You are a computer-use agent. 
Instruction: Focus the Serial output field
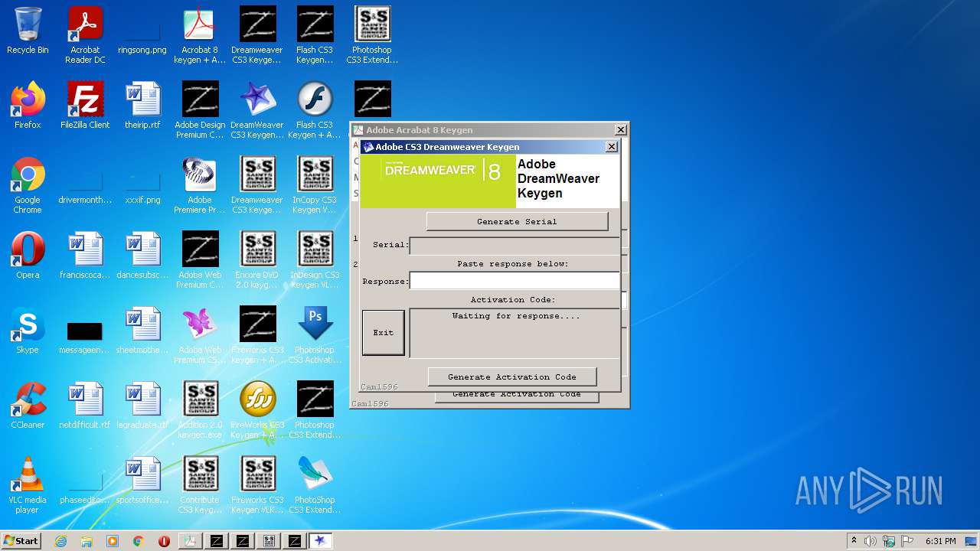click(x=514, y=245)
